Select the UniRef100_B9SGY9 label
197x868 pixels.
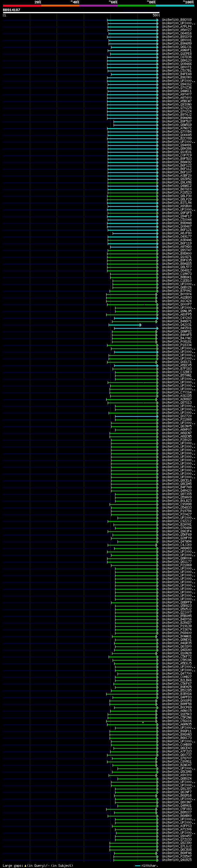point(176,37)
